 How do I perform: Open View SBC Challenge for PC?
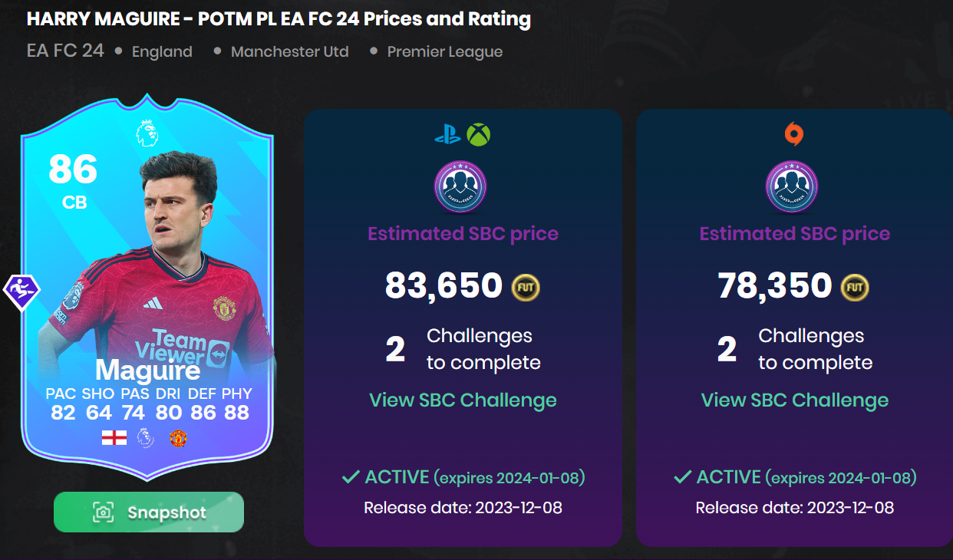point(795,400)
